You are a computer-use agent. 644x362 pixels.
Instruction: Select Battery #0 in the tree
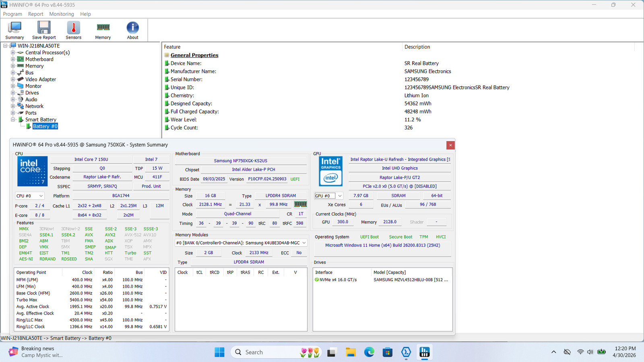45,126
